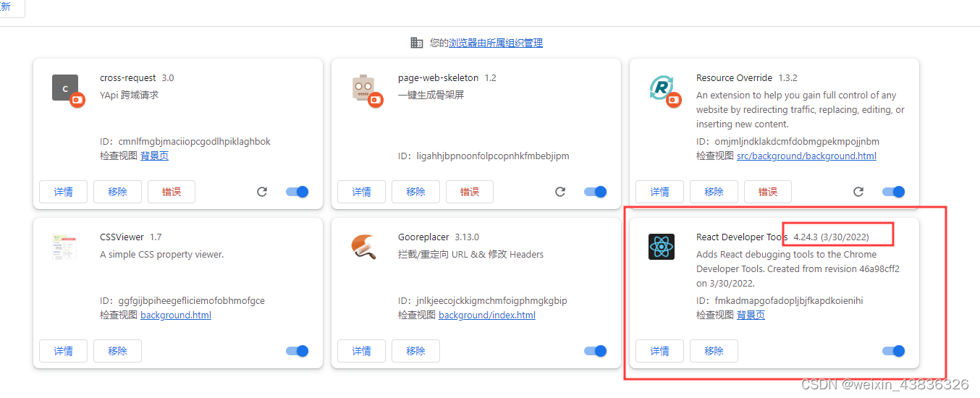
Task: Click the CSSViewer extension icon
Action: click(x=65, y=247)
